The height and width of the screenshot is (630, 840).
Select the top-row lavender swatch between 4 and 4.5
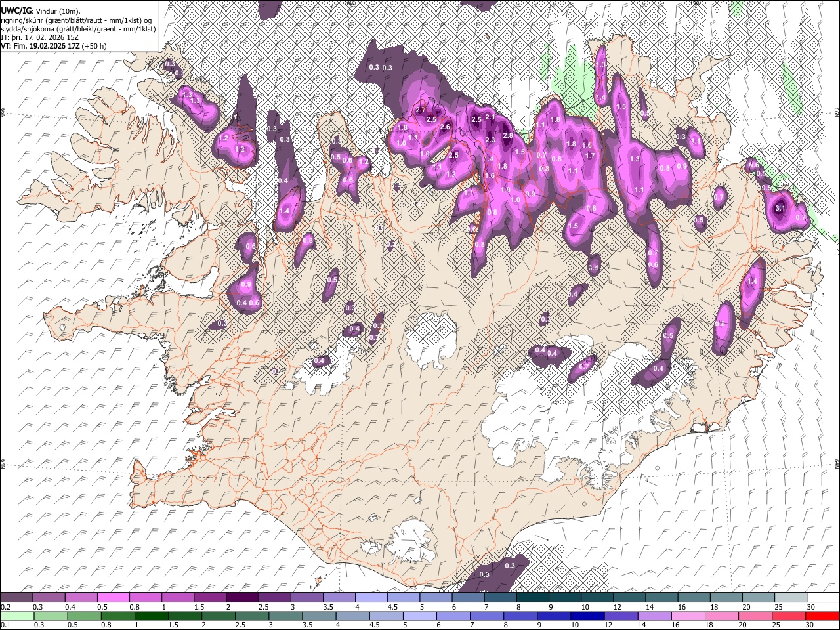[x=371, y=598]
